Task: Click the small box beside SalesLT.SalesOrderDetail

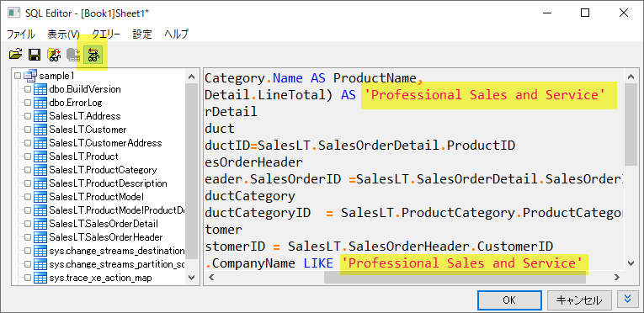Action: click(28, 224)
